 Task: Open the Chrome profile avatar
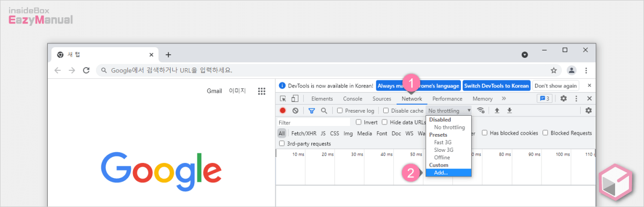[572, 70]
